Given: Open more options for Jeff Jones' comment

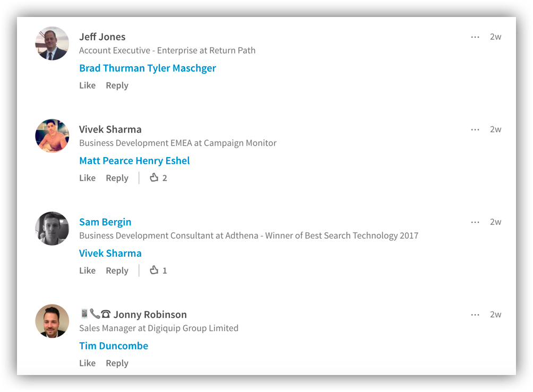Looking at the screenshot, I should (475, 37).
